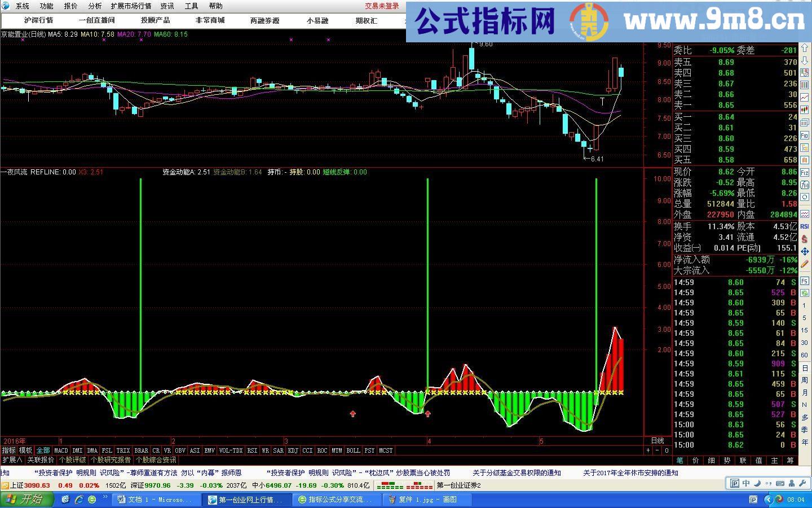Switch to 1-minute period in sidebar
Viewport: 812px width, 508px height.
click(804, 305)
